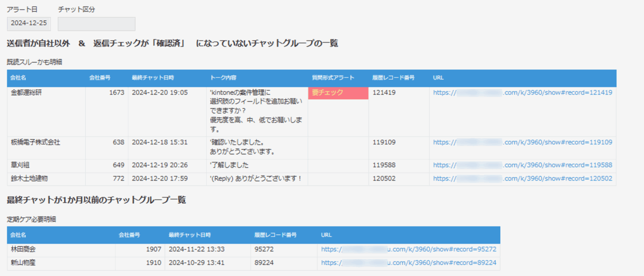Screen dimensions: 644x276
Task: Select the 金都運総研 company row
Action: click(x=26, y=92)
